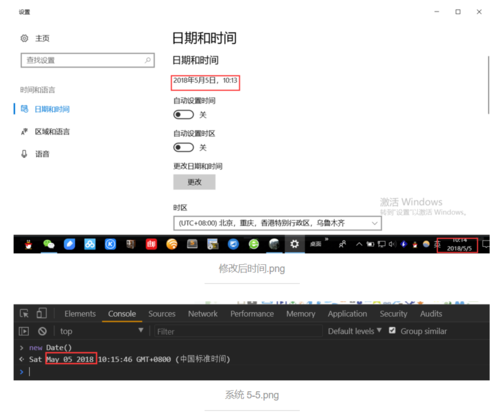Click the 主页 home gear icon
This screenshot has width=500, height=412.
click(24, 38)
